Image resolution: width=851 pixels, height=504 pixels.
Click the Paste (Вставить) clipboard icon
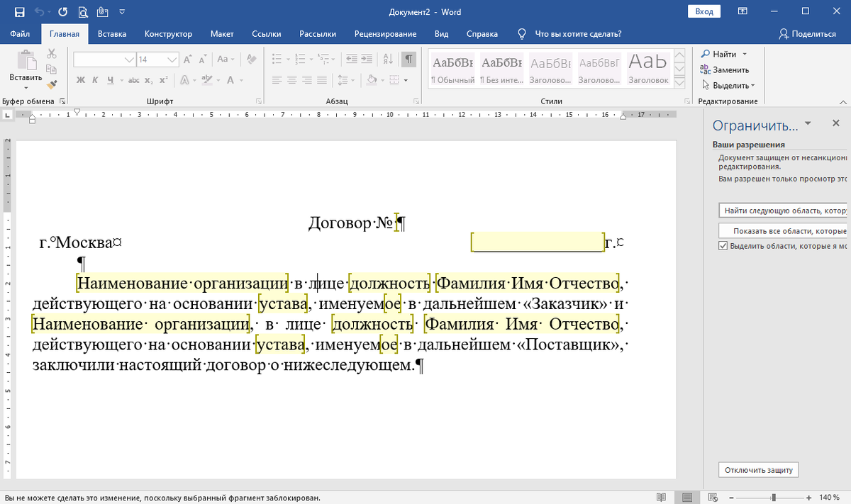[27, 60]
